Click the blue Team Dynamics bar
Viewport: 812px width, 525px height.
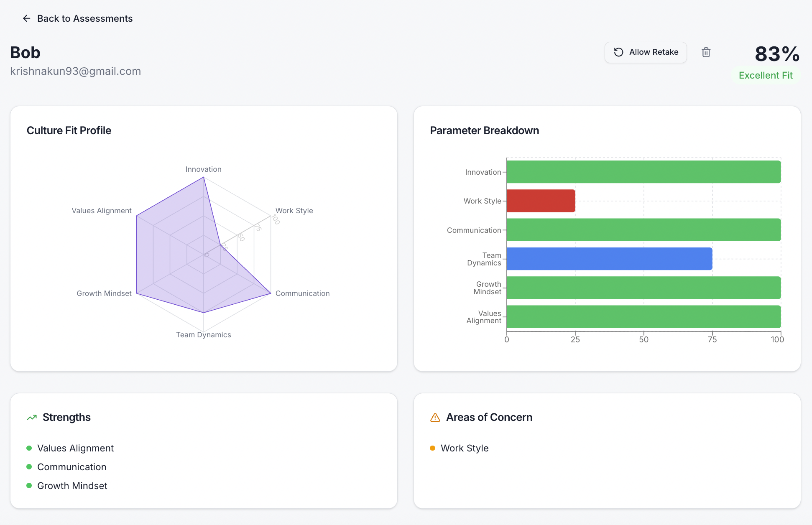coord(609,259)
